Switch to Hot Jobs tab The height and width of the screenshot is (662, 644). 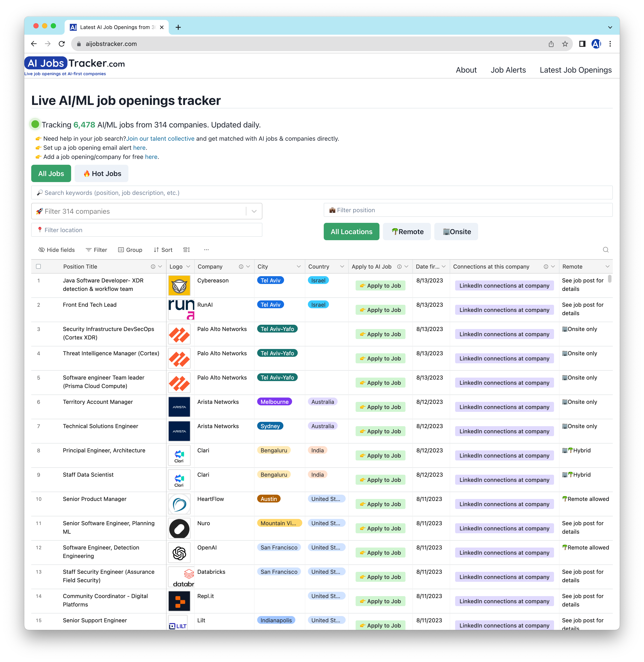pyautogui.click(x=101, y=173)
